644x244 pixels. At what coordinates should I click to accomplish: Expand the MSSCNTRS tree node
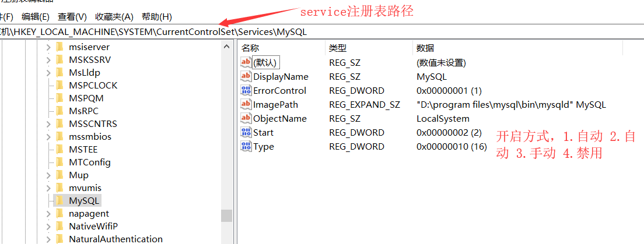click(x=48, y=124)
